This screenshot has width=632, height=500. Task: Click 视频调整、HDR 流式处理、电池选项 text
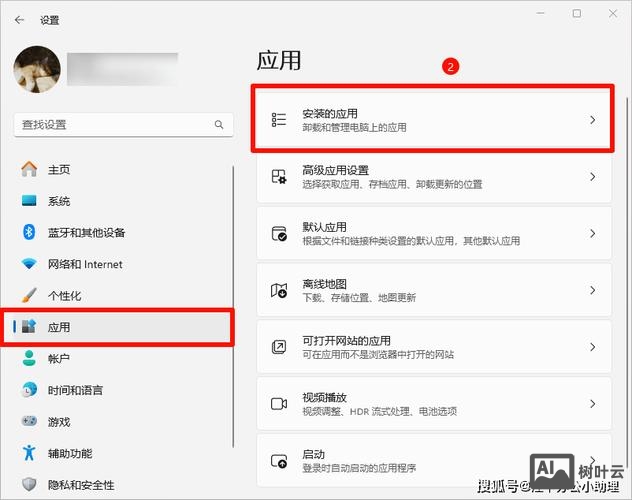pos(380,412)
